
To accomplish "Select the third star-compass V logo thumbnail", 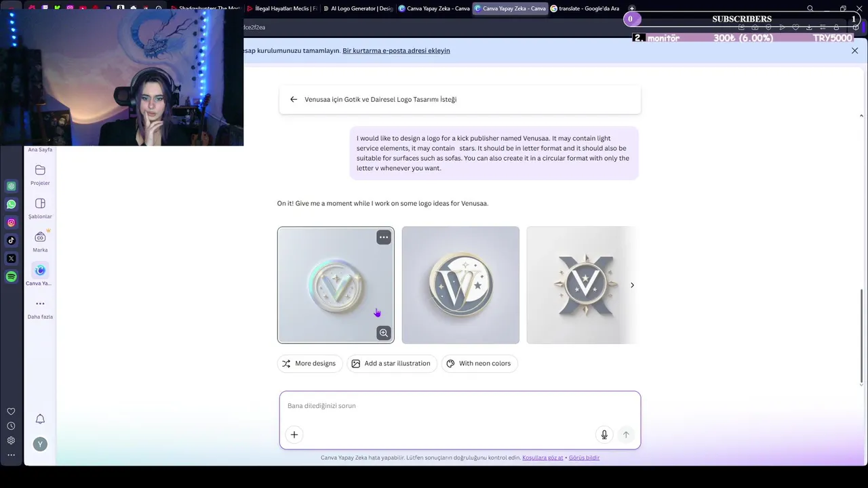I will point(582,285).
